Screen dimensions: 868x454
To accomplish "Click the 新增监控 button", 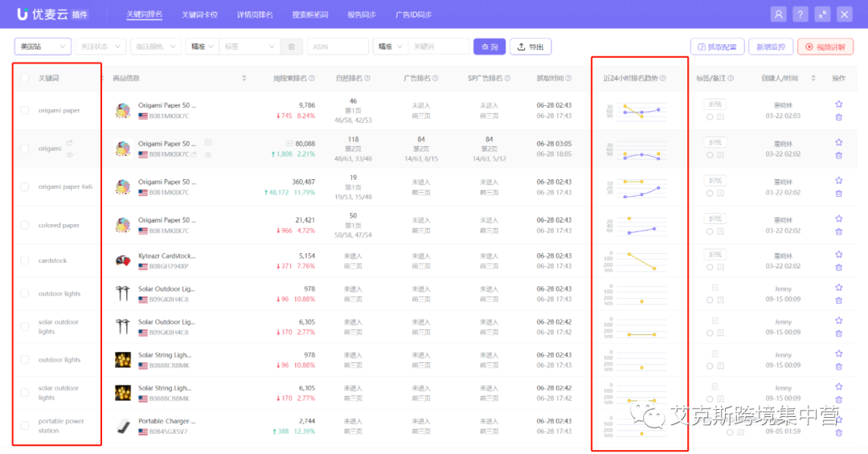I will point(771,47).
